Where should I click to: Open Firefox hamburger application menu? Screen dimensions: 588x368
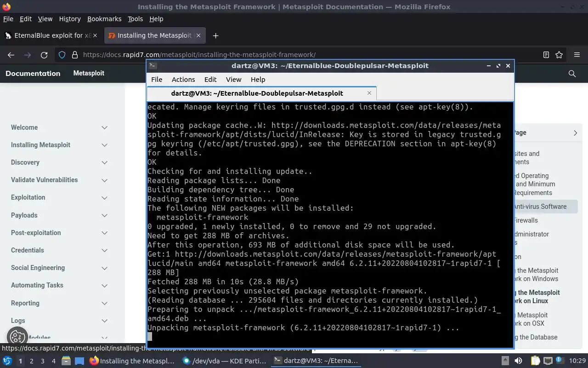[x=577, y=55]
